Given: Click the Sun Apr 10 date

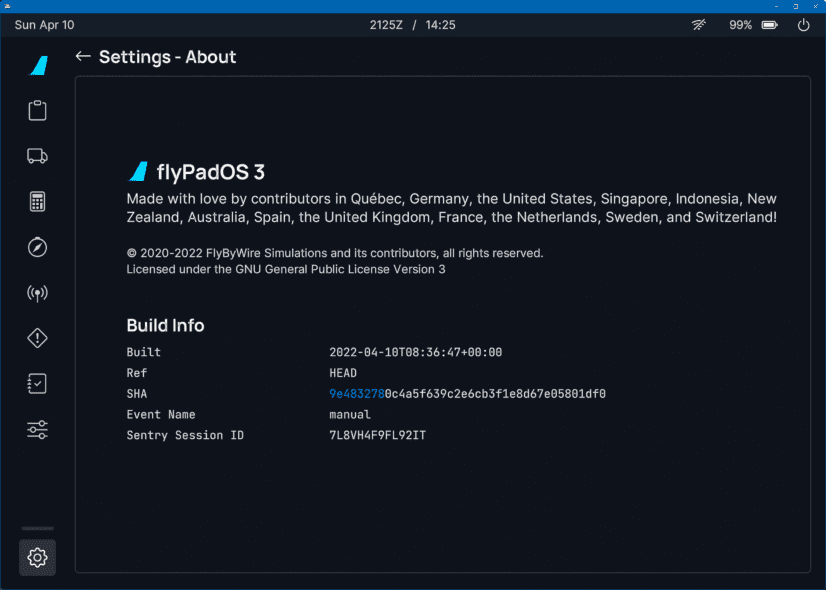Looking at the screenshot, I should 44,25.
